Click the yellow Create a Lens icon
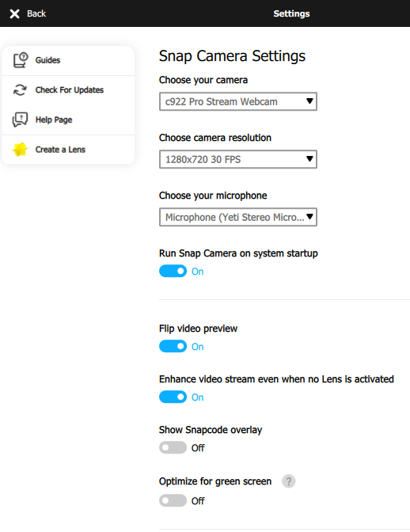Viewport: 410px width, 532px height. tap(20, 150)
